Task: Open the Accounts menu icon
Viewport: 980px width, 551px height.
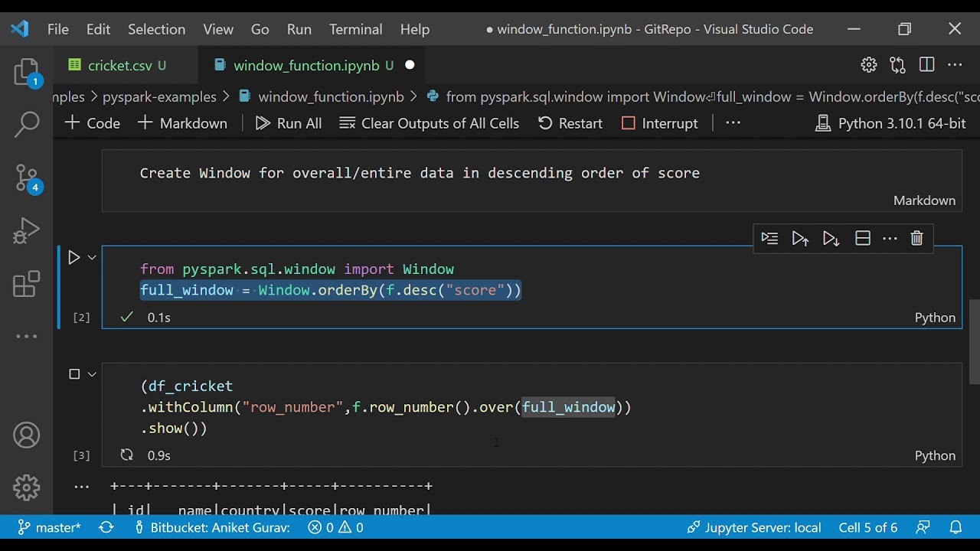Action: (27, 435)
